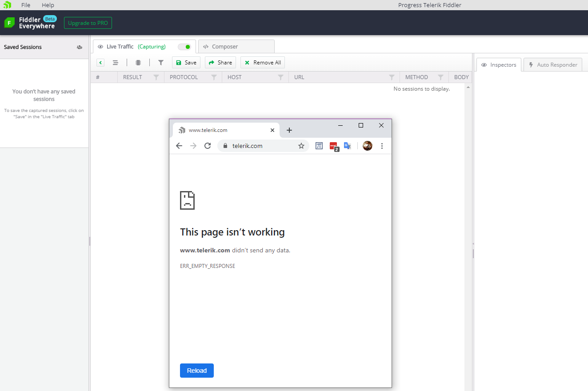Open the File menu
The image size is (588, 391).
click(26, 5)
